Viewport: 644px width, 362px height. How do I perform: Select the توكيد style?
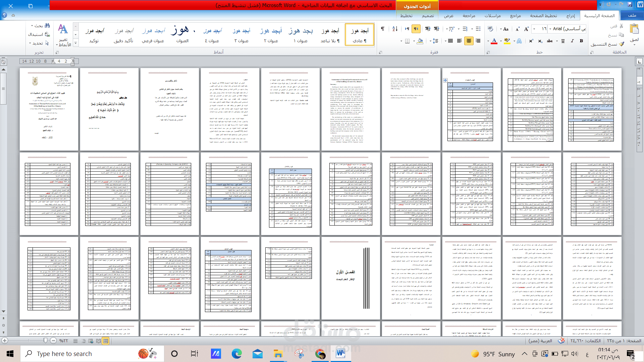coord(94,35)
